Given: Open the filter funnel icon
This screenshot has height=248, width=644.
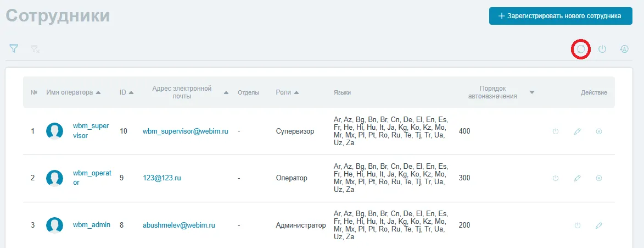Looking at the screenshot, I should click(x=14, y=48).
